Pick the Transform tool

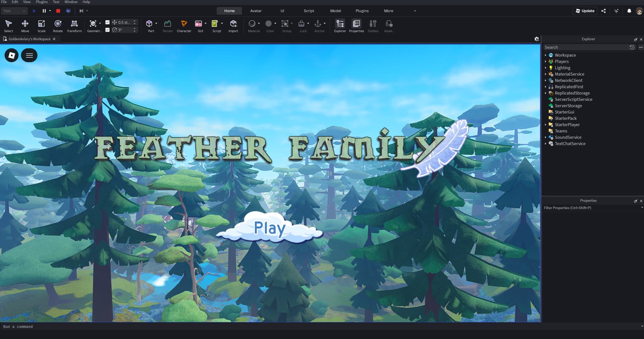coord(74,26)
